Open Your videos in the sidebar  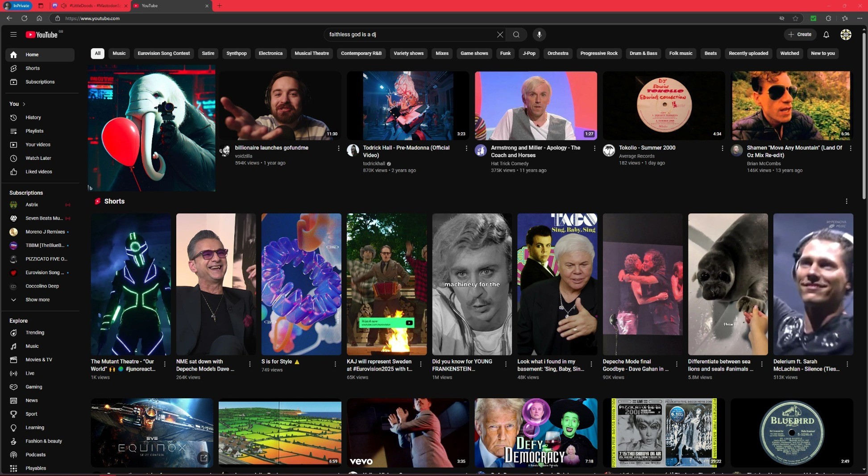point(40,145)
